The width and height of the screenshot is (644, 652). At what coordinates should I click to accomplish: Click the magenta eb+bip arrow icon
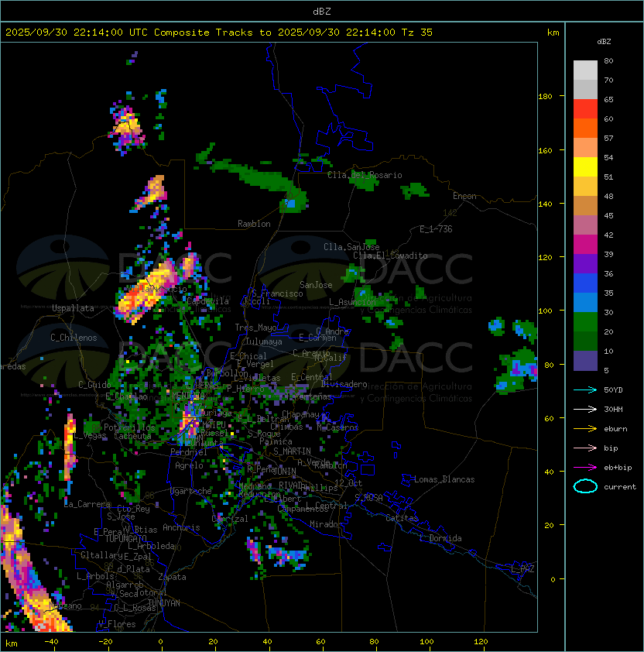(x=585, y=468)
